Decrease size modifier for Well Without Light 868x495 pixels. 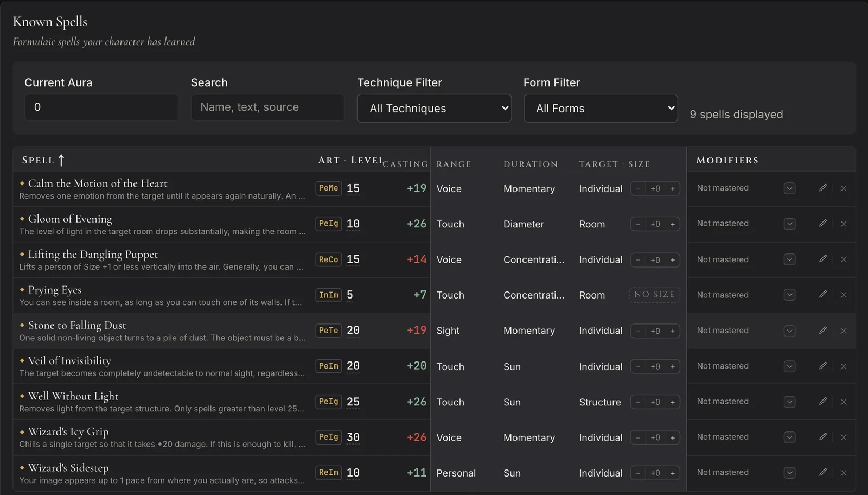point(638,402)
